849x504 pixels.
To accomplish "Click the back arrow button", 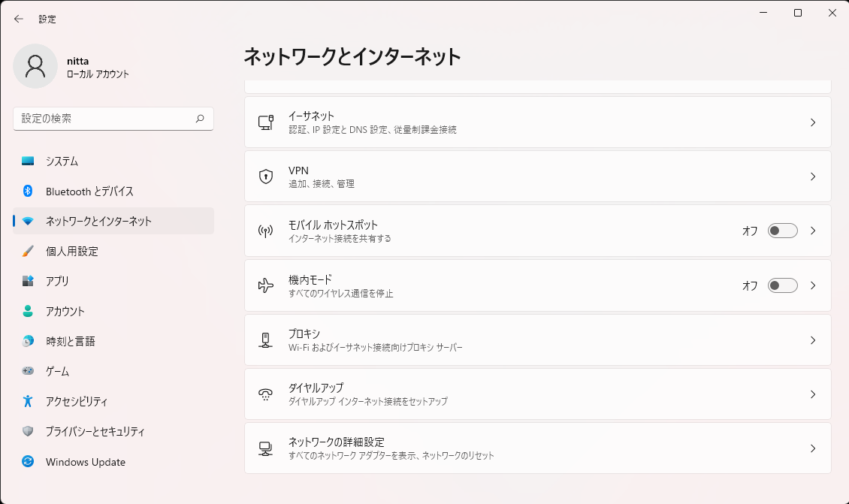I will (x=19, y=19).
